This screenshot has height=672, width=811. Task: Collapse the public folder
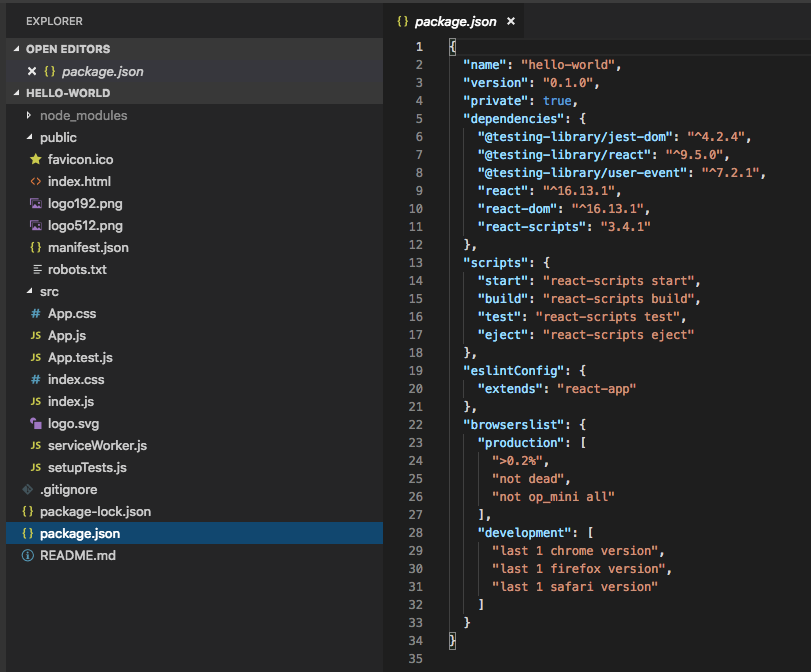(x=29, y=137)
